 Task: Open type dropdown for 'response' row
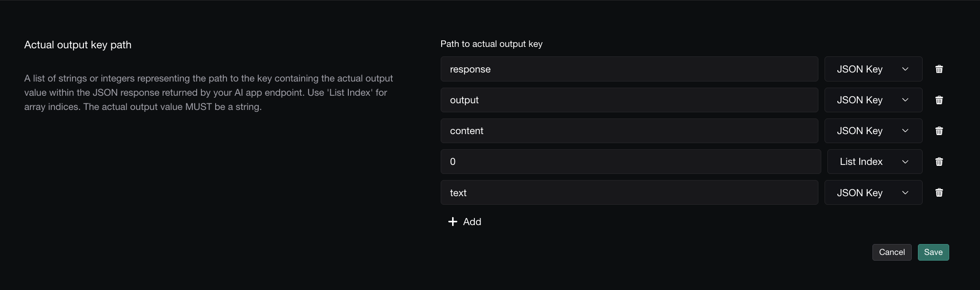coord(873,69)
